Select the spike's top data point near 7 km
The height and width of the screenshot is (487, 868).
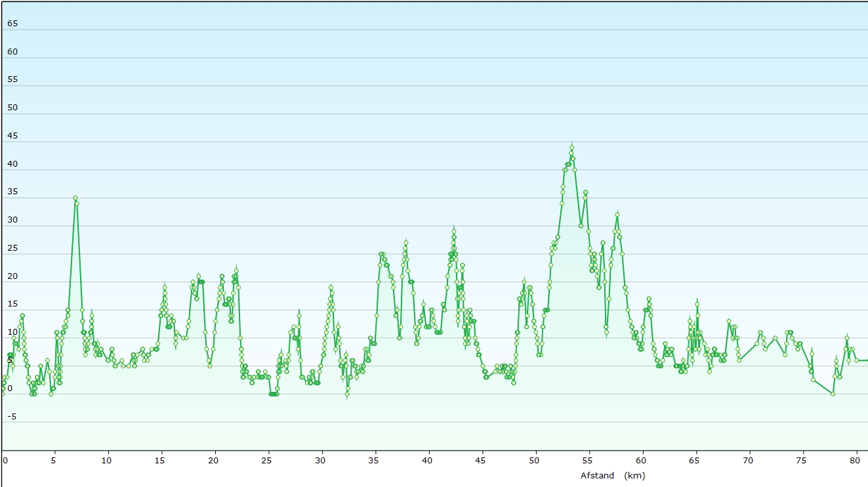point(75,198)
